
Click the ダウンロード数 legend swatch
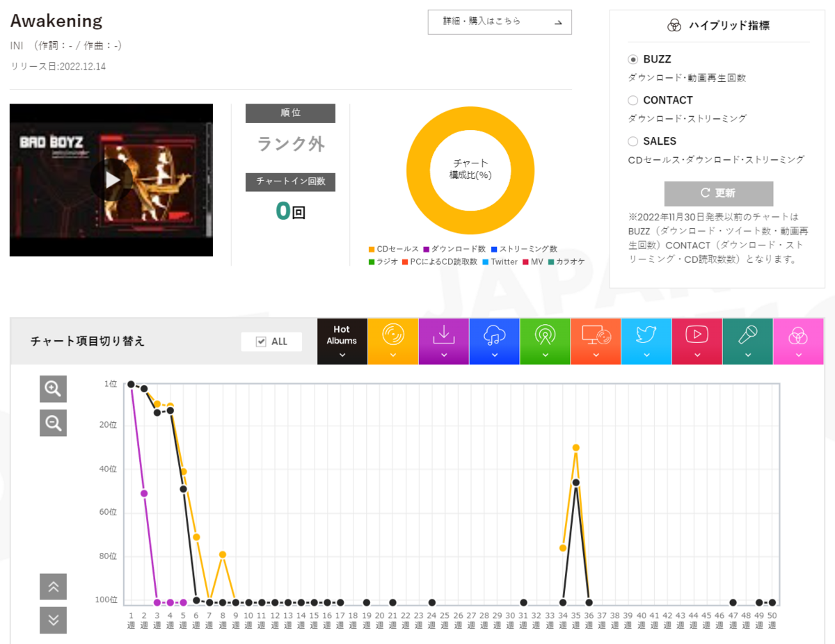click(x=426, y=249)
